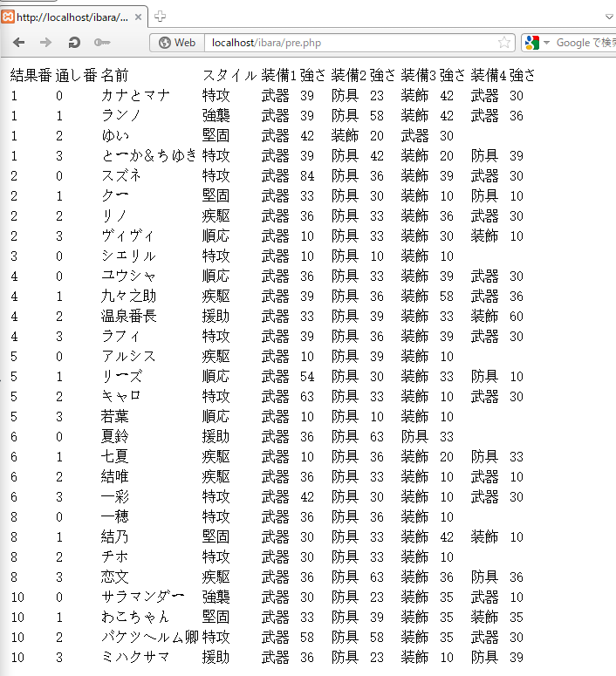Image resolution: width=616 pixels, height=676 pixels.
Task: Click the name 九々之助
Action: coord(128,297)
